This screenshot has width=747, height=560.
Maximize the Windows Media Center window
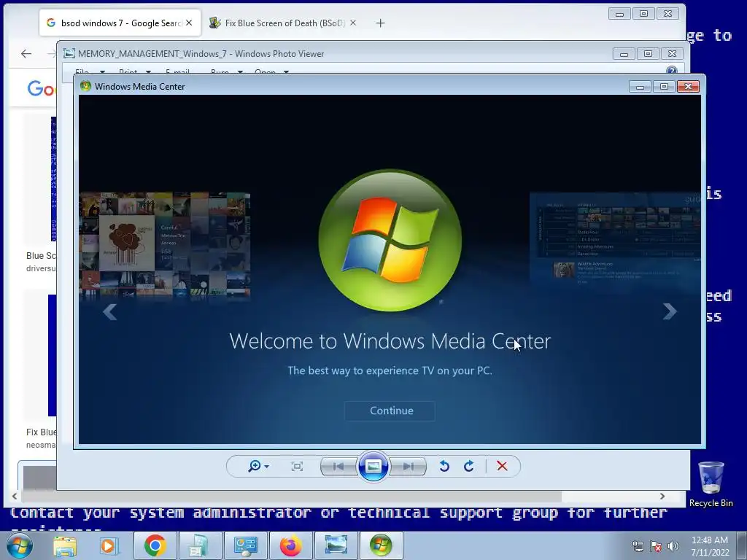coord(664,86)
